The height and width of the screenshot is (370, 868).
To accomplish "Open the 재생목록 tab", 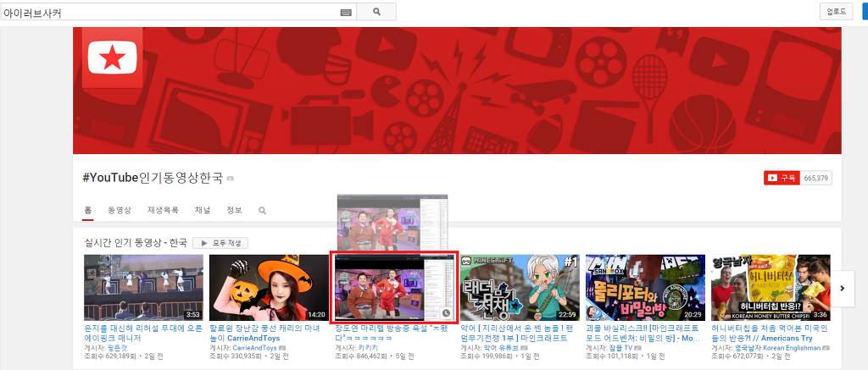I will (x=163, y=210).
